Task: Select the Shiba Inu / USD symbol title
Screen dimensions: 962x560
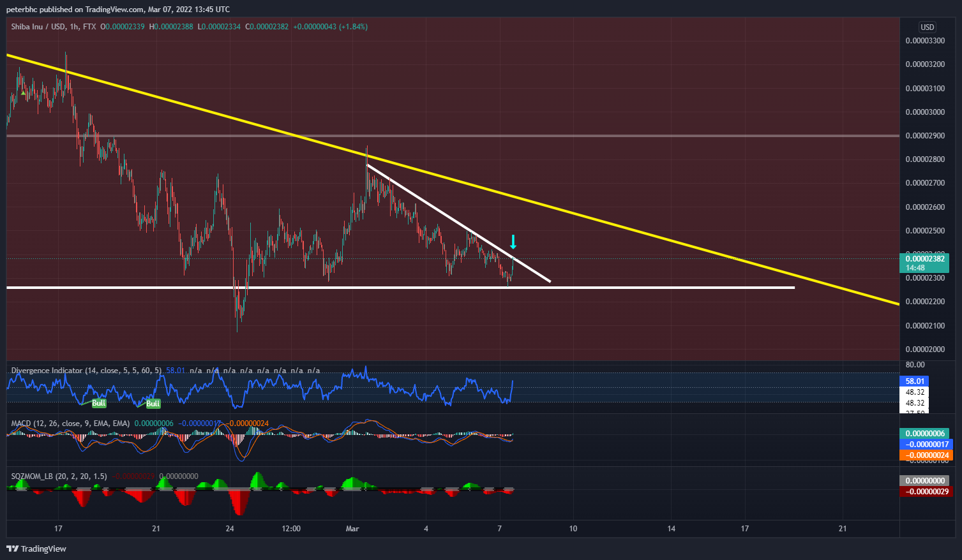Action: click(x=38, y=27)
